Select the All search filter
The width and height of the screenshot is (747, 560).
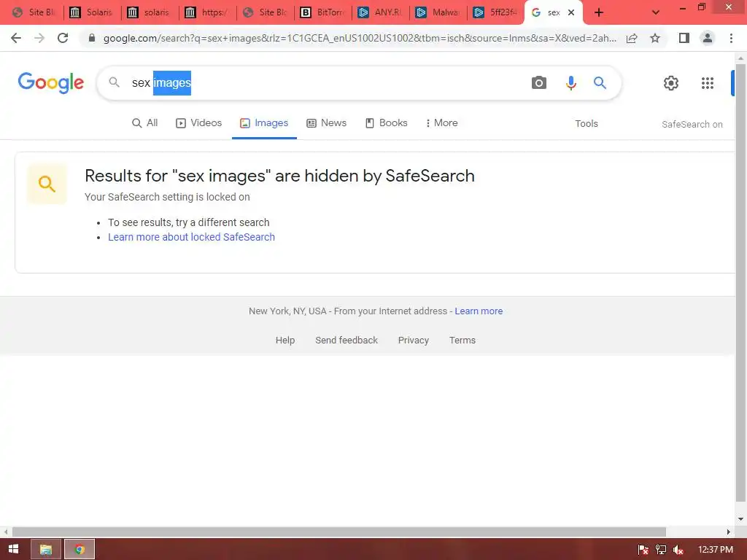145,122
